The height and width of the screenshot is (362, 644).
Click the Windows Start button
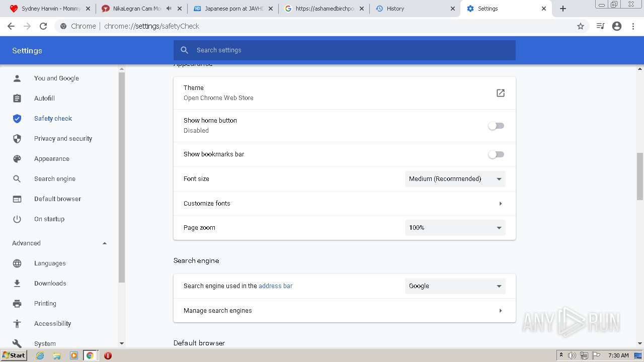pos(14,355)
